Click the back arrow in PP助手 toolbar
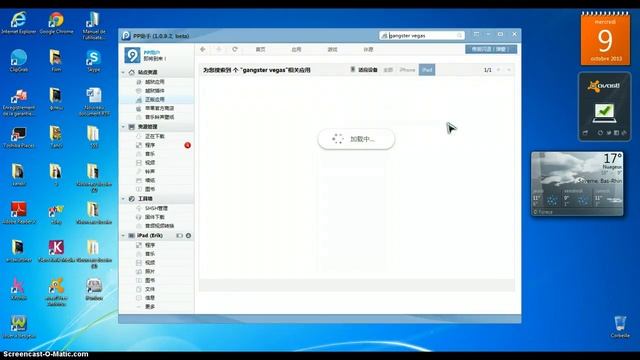Image resolution: width=640 pixels, height=360 pixels. pyautogui.click(x=203, y=49)
